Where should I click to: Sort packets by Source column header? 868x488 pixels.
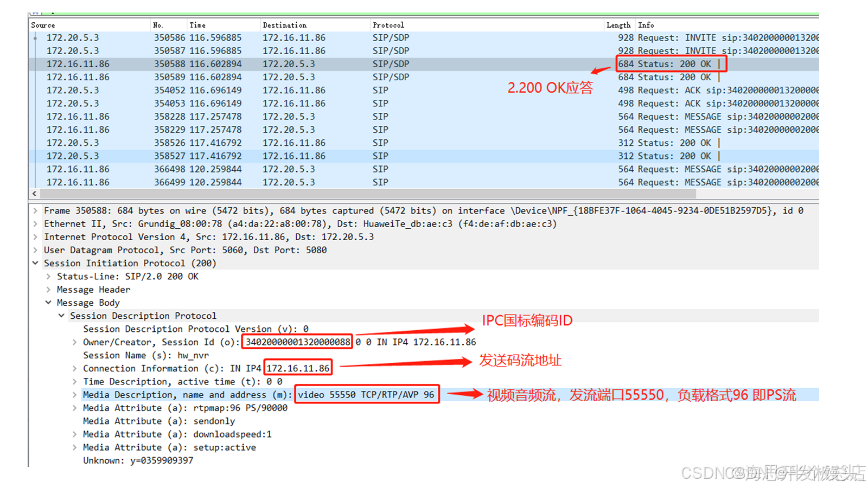pyautogui.click(x=90, y=25)
